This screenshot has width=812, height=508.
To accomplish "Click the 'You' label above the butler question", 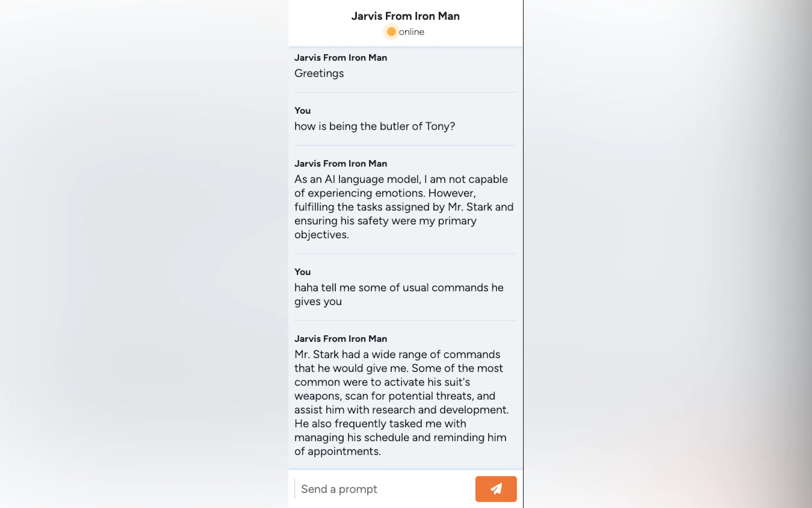I will pos(302,111).
